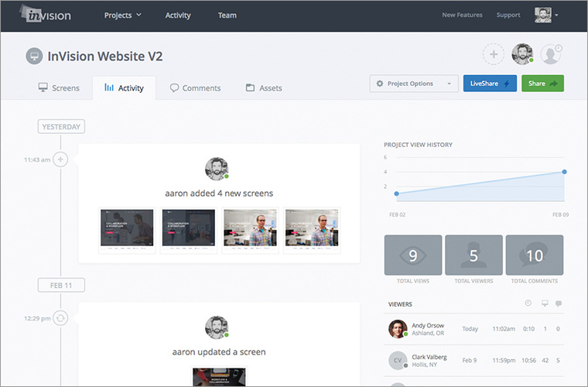The image size is (588, 387).
Task: Open the third screen thumbnail with man
Action: (250, 230)
